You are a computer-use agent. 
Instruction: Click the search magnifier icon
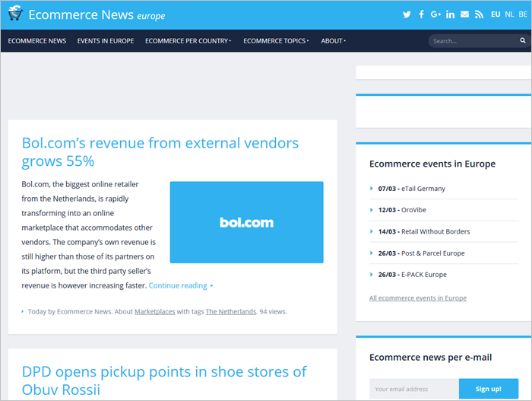click(x=523, y=40)
